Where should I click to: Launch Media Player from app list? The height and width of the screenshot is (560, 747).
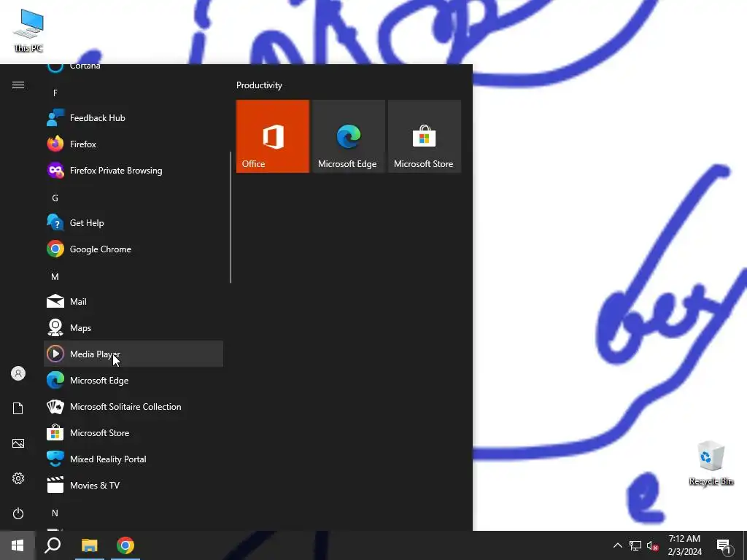point(133,354)
